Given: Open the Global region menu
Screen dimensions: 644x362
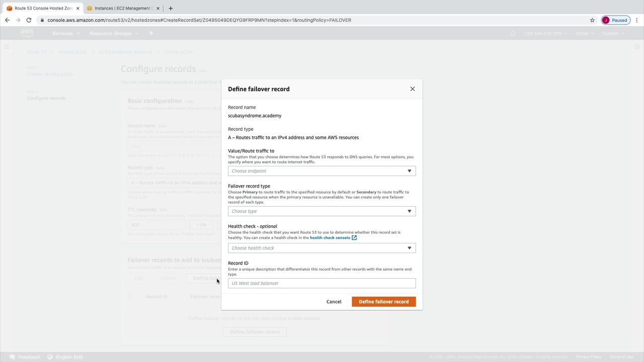Looking at the screenshot, I should coord(584,33).
